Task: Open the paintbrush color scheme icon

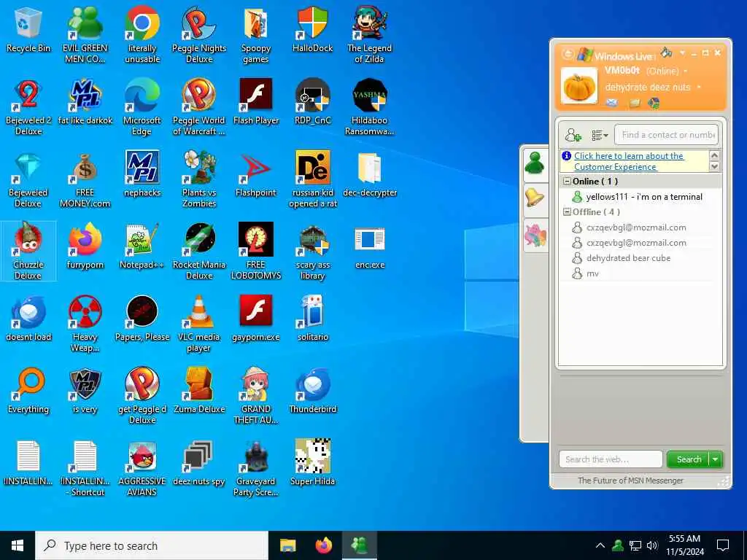Action: 667,52
